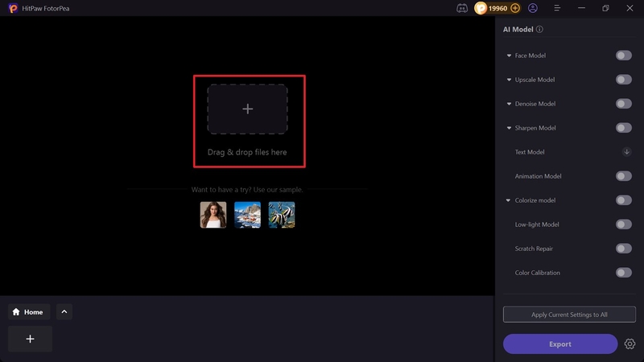This screenshot has width=644, height=362.
Task: Download the Text Model
Action: (x=626, y=152)
